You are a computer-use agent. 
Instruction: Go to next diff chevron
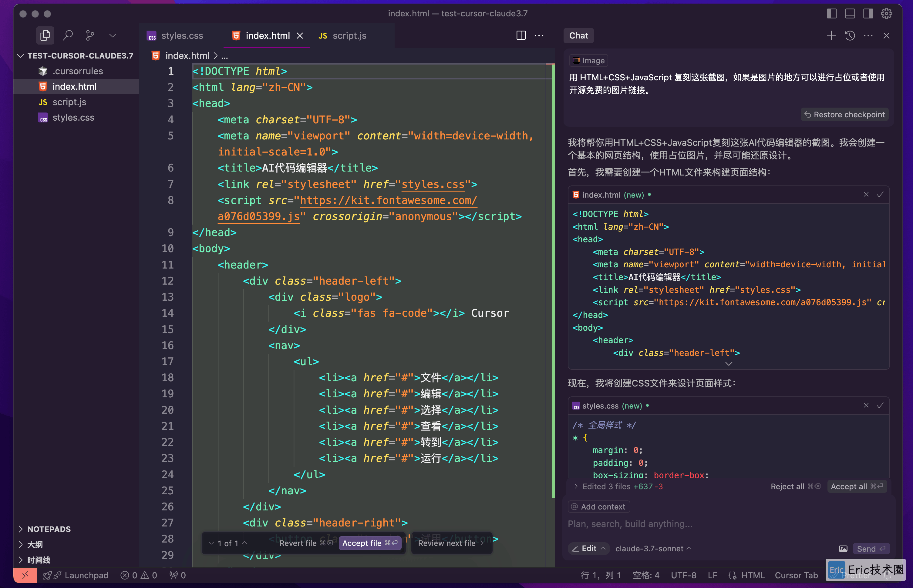(x=211, y=543)
